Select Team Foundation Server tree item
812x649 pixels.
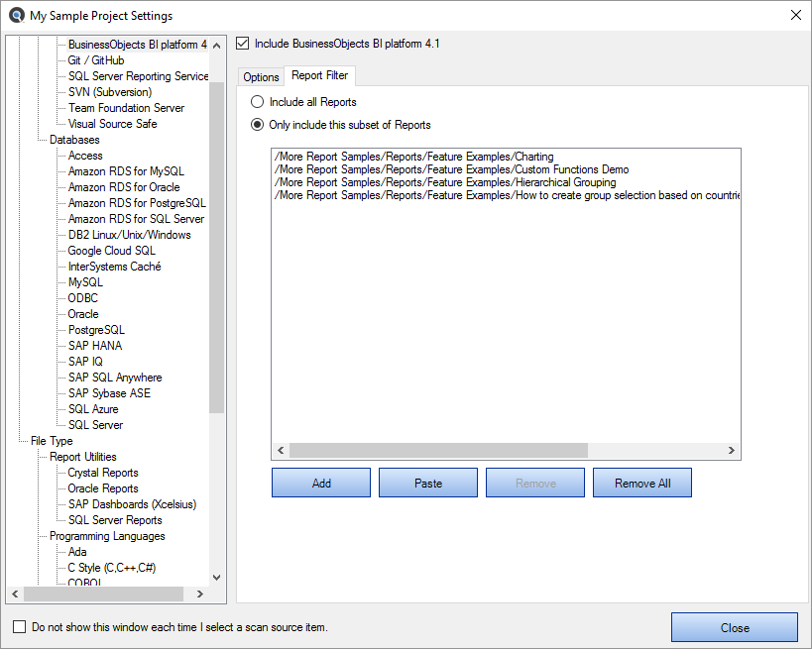tap(126, 108)
